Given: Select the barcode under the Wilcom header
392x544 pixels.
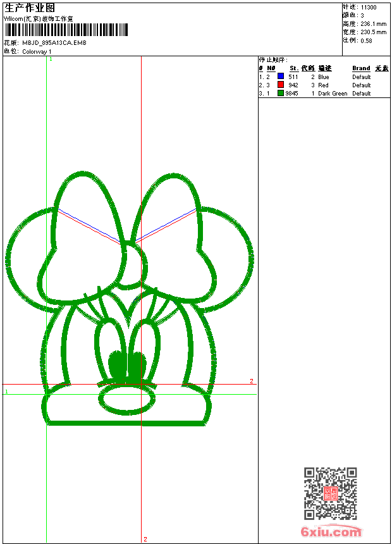Looking at the screenshot, I should [66, 30].
